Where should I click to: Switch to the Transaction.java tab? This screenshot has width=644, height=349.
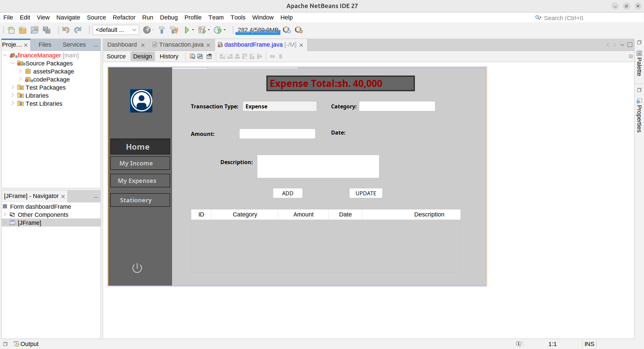pyautogui.click(x=181, y=44)
